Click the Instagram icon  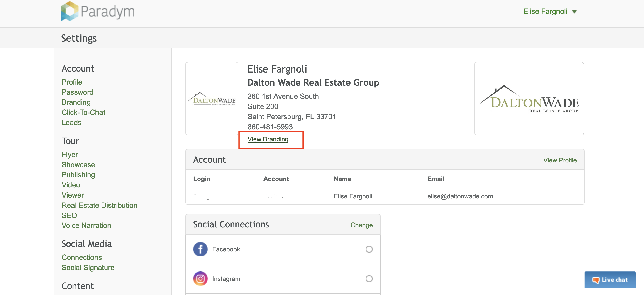200,278
